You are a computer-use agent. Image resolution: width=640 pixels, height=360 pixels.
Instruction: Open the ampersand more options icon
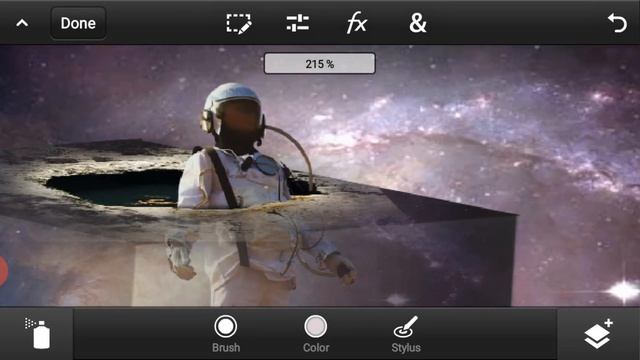coord(418,23)
